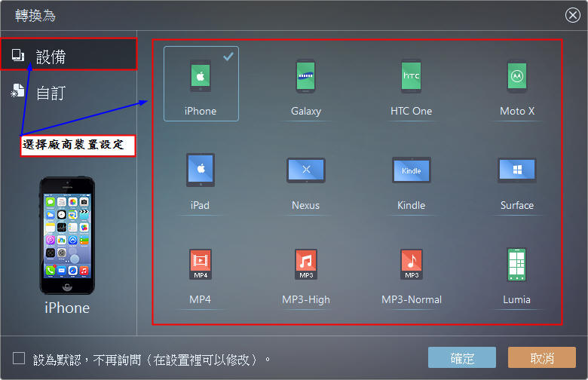Choose the Galaxy device preset
588x380 pixels.
click(305, 77)
